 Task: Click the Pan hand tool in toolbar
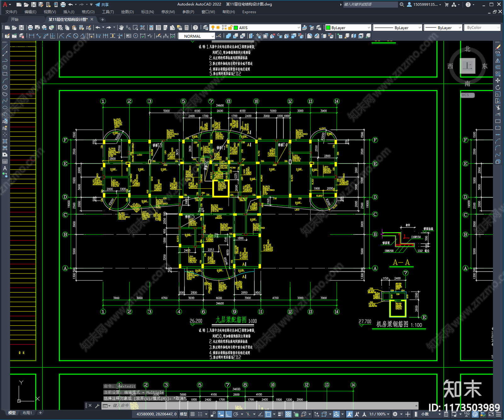(x=121, y=28)
